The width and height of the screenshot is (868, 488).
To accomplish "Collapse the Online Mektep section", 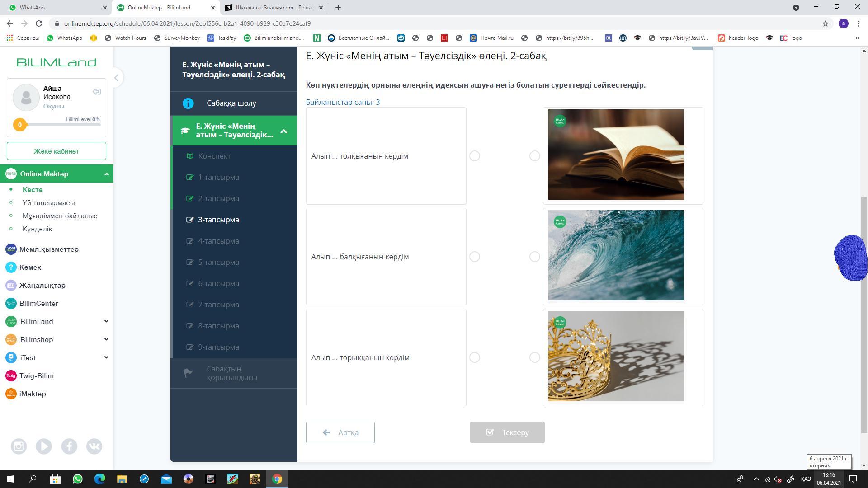I will pyautogui.click(x=107, y=174).
